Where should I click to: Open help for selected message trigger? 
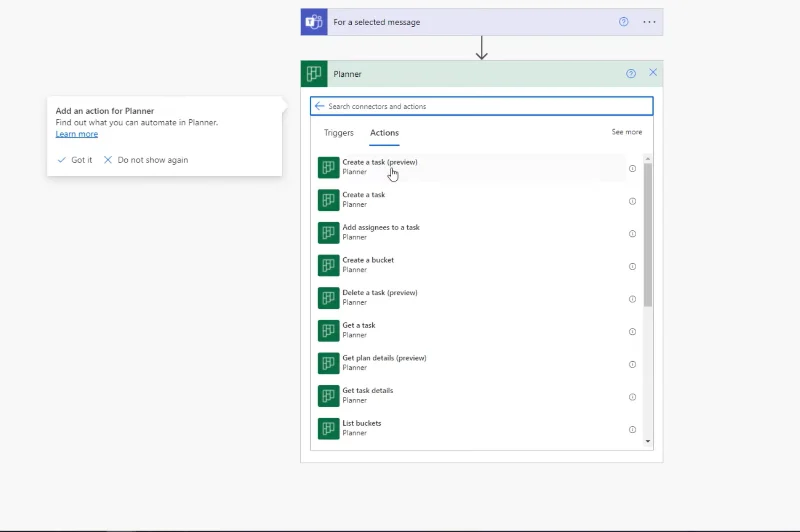click(623, 21)
